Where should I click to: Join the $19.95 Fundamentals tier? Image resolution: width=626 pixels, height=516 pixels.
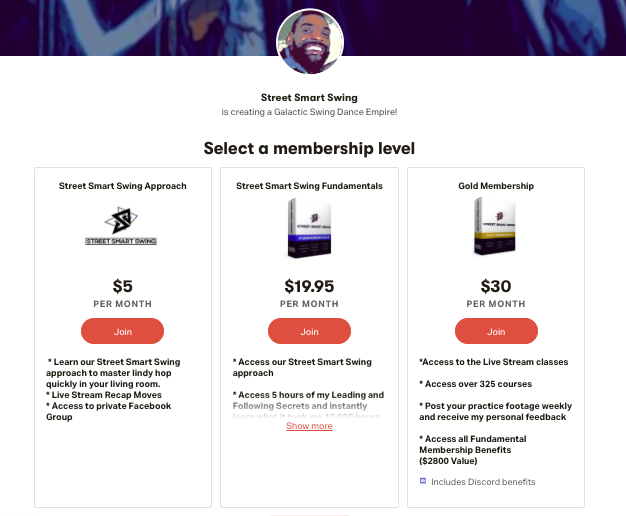[x=309, y=331]
